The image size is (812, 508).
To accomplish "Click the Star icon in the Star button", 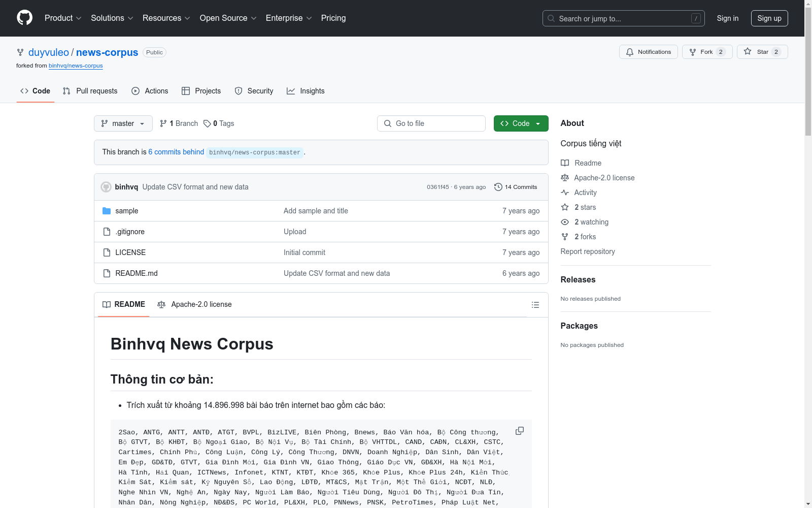I will click(748, 51).
